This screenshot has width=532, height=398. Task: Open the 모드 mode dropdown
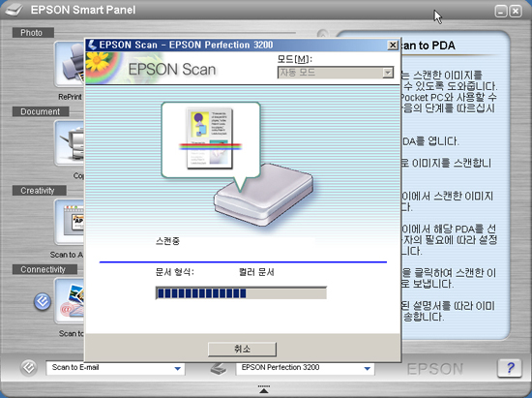tap(336, 73)
